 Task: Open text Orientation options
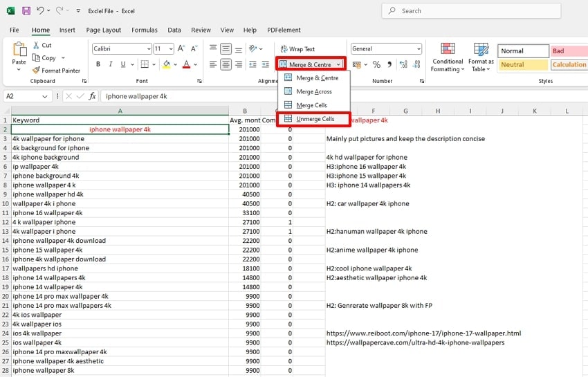[x=256, y=48]
